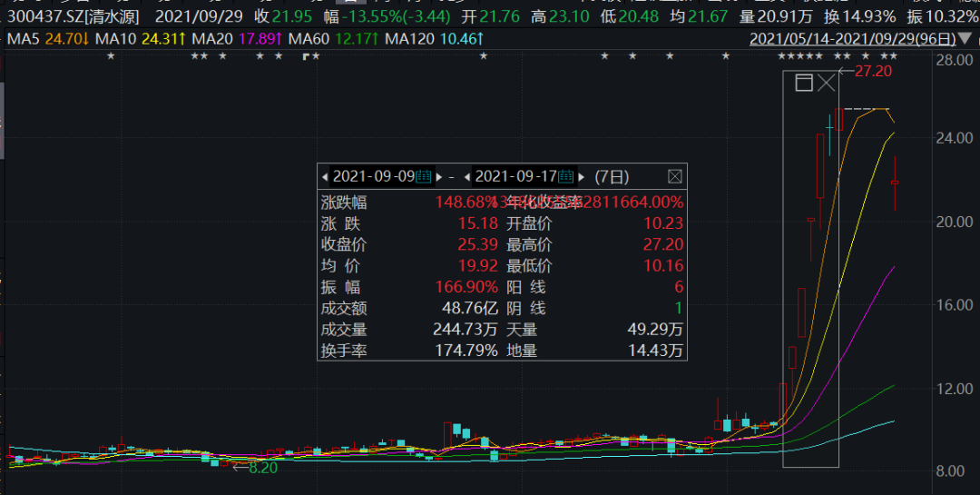This screenshot has height=495, width=980.
Task: Close the interval statistics popup
Action: (x=674, y=176)
